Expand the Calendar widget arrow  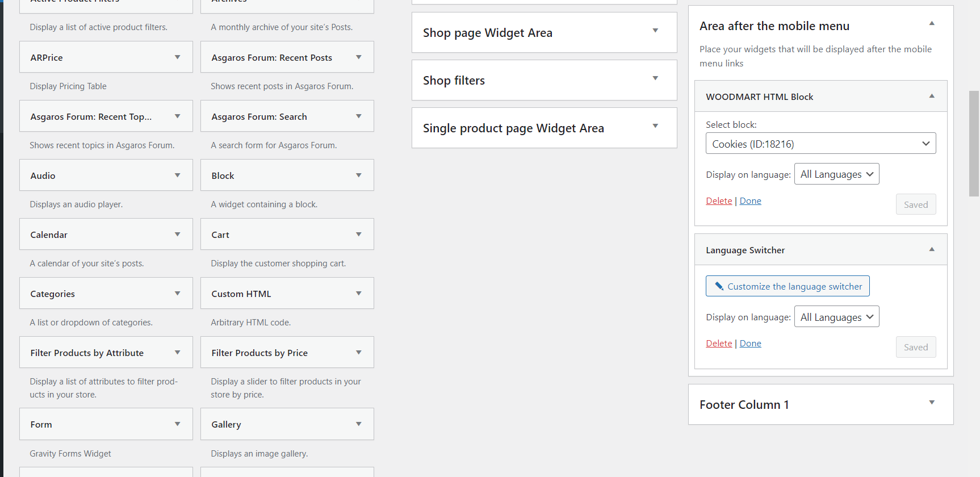point(178,235)
